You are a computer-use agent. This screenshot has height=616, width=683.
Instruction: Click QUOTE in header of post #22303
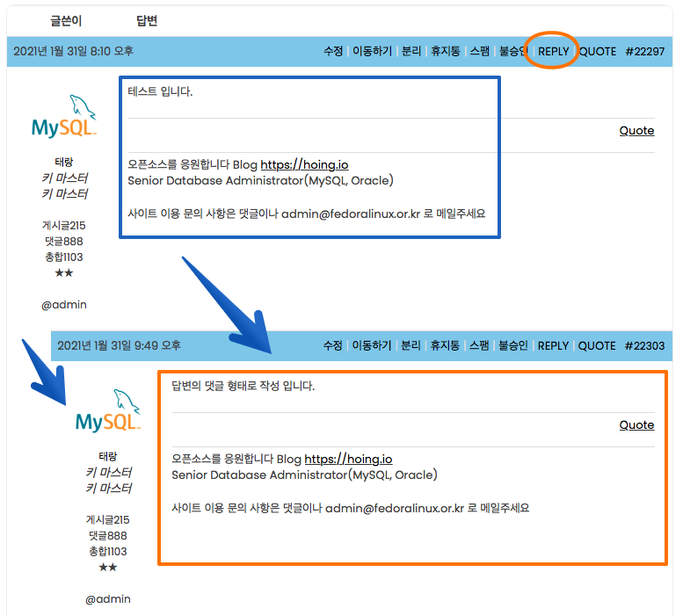597,345
